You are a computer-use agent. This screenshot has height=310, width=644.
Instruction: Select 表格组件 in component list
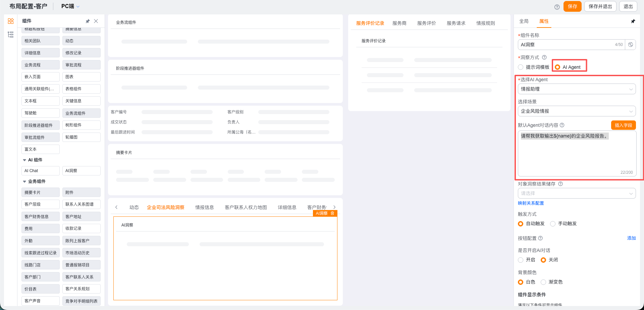point(82,89)
